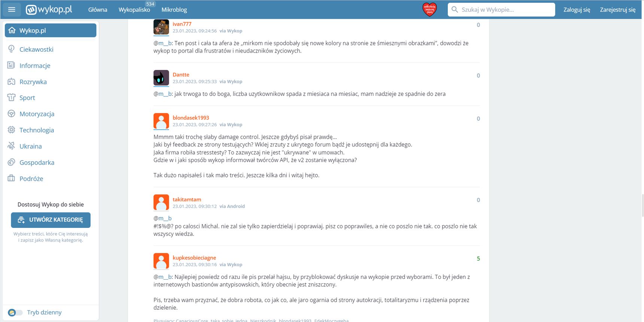Click the Gospodarka coin icon
Image resolution: width=644 pixels, height=322 pixels.
[11, 162]
